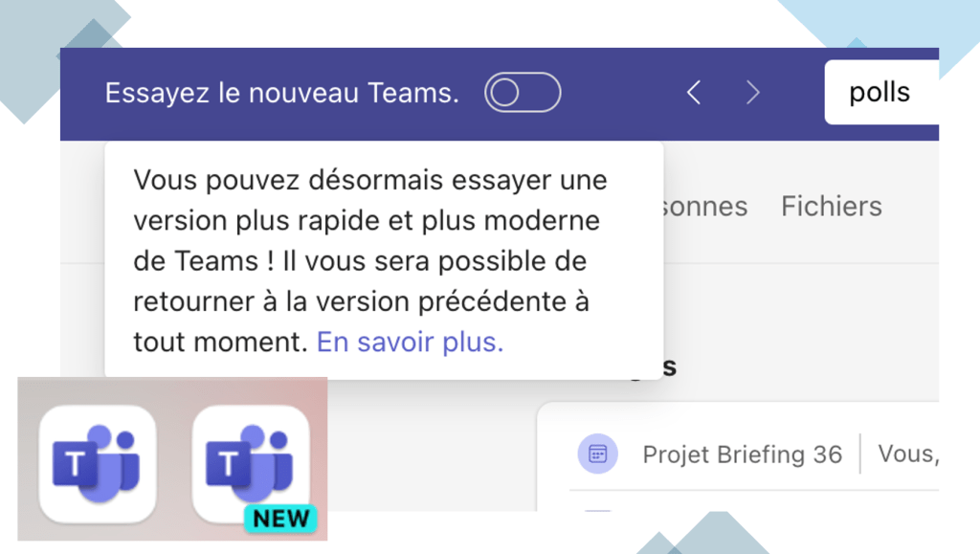
Task: Click the "Essayez le nouveau Teams." label
Action: click(x=281, y=94)
